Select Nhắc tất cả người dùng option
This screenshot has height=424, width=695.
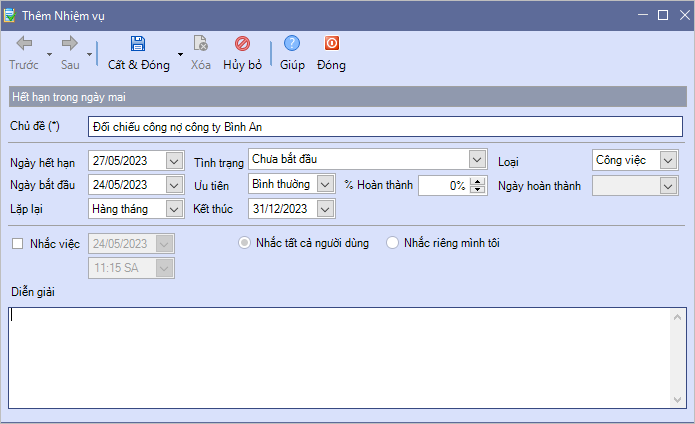tap(244, 243)
